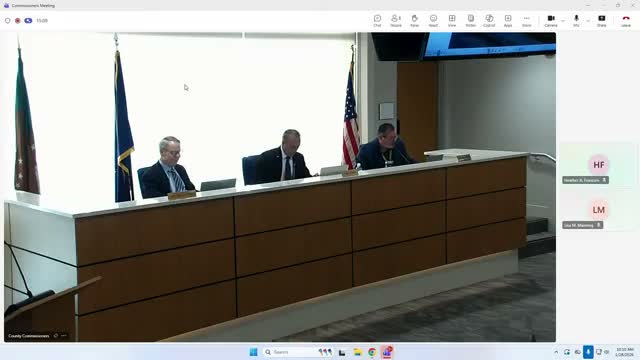The image size is (640, 360).
Task: Click the Share screen button
Action: pos(602,20)
